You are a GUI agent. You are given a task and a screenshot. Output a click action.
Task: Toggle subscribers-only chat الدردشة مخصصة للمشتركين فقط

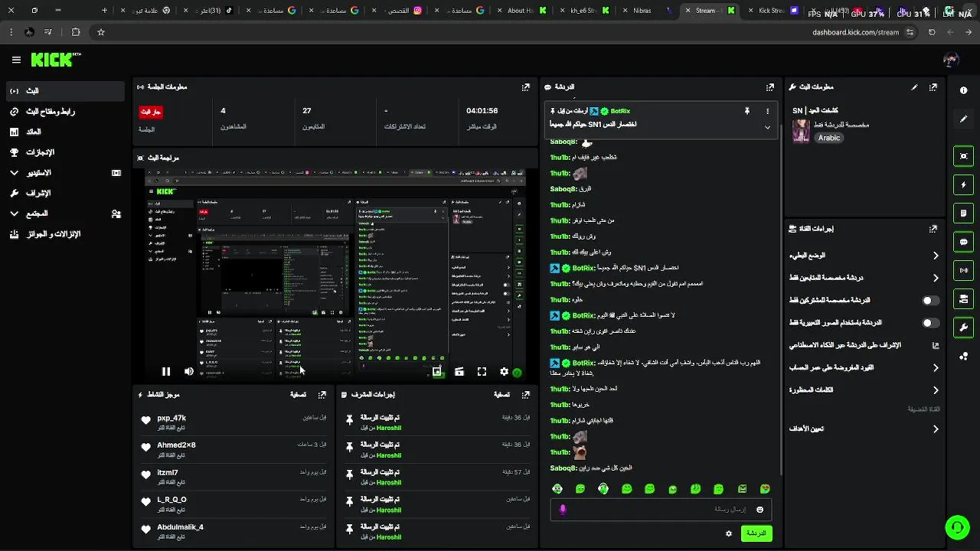coord(930,301)
